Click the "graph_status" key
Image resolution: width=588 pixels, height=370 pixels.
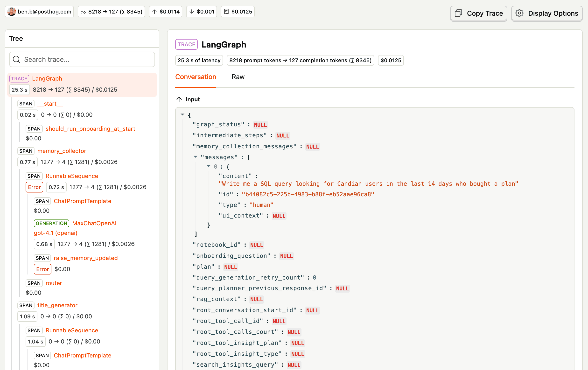[218, 124]
